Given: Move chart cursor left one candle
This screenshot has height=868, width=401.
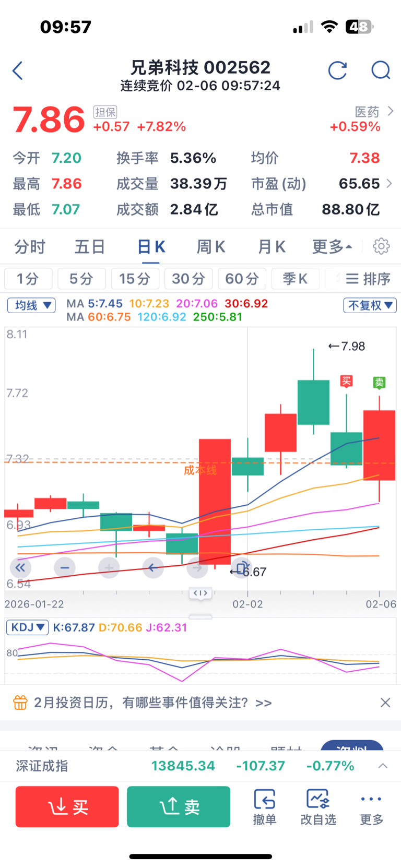Looking at the screenshot, I should point(152,567).
